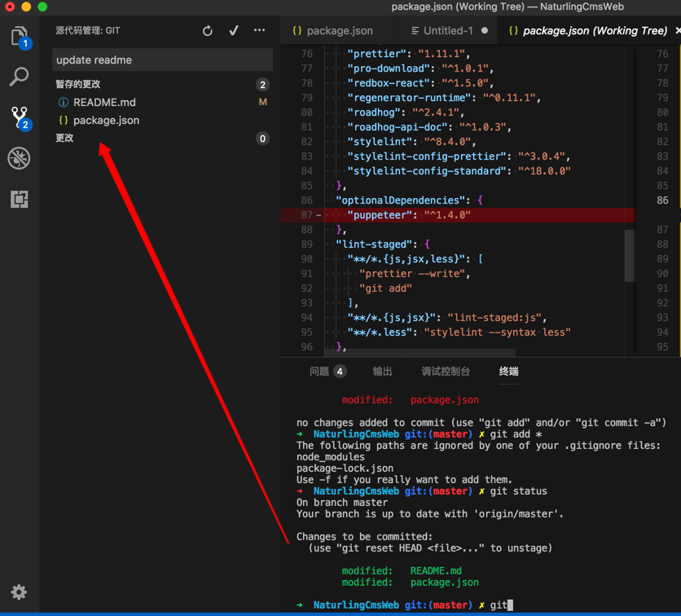Open the 输出 output panel tab
This screenshot has height=616, width=681.
(382, 372)
